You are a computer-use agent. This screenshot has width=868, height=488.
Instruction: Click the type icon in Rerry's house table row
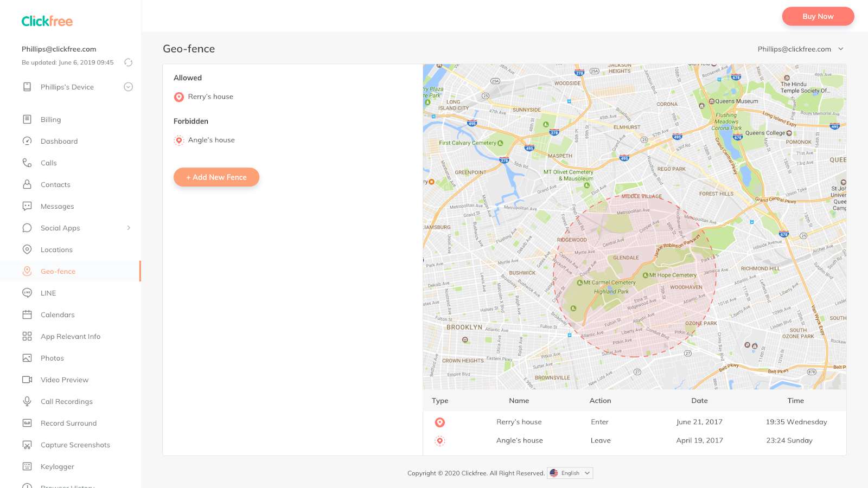point(440,422)
